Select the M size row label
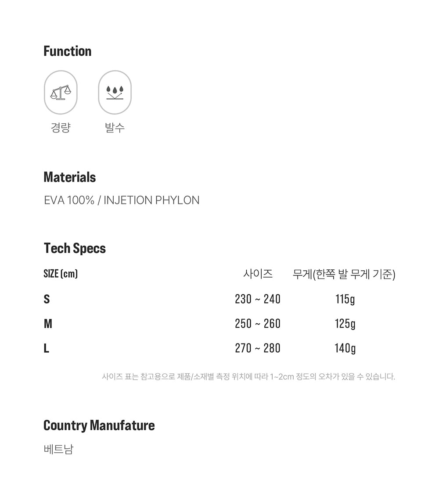 tap(48, 324)
